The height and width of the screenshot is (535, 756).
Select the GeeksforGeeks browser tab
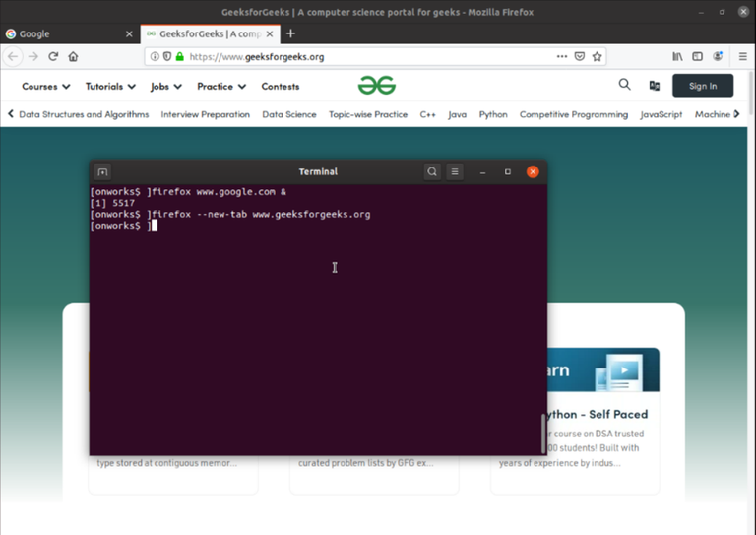click(211, 33)
